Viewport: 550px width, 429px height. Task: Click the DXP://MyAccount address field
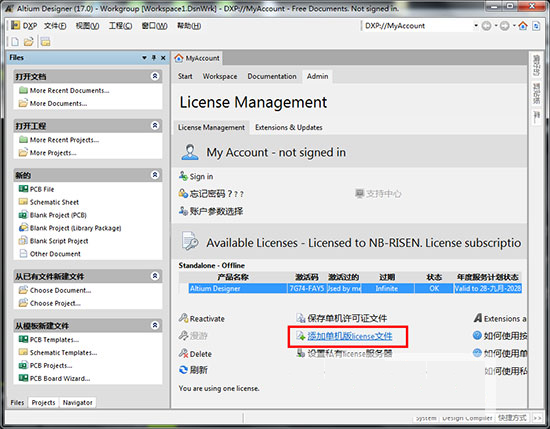(417, 26)
